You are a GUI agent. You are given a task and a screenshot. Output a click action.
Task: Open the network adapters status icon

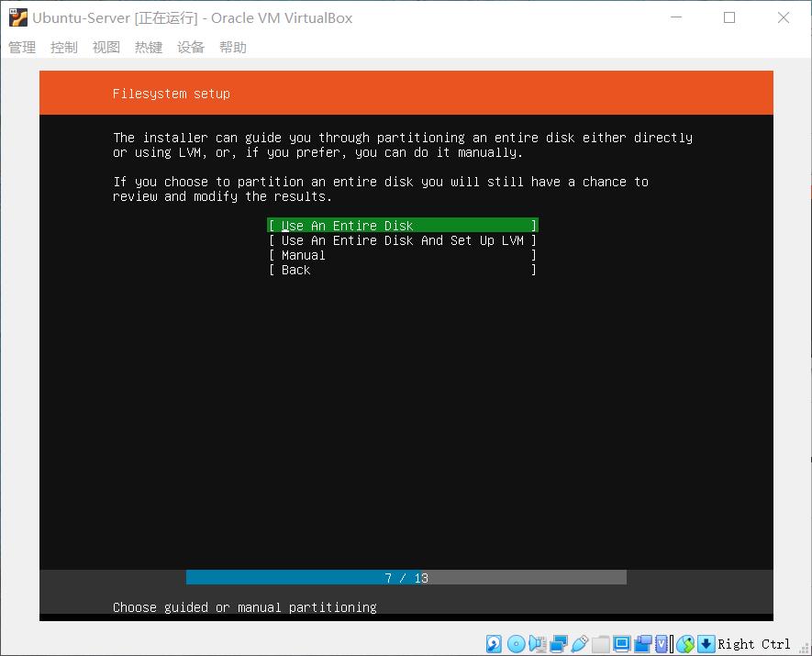tap(558, 644)
